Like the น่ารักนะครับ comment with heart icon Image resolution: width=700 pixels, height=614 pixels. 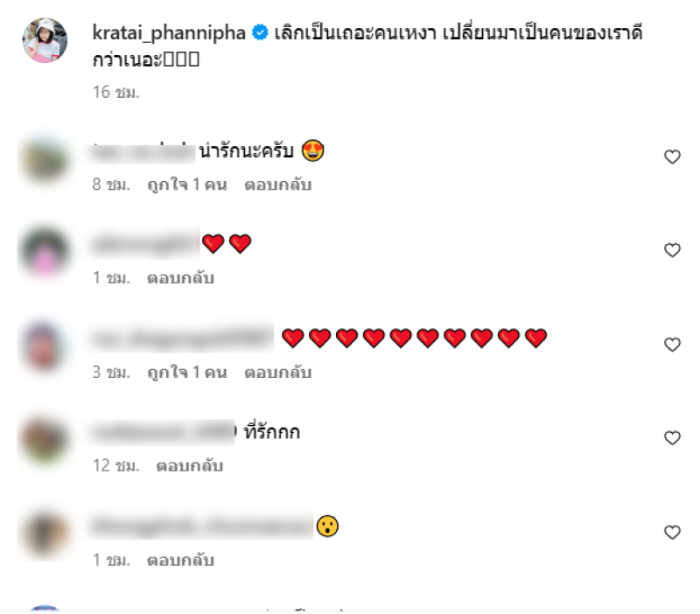point(672,157)
